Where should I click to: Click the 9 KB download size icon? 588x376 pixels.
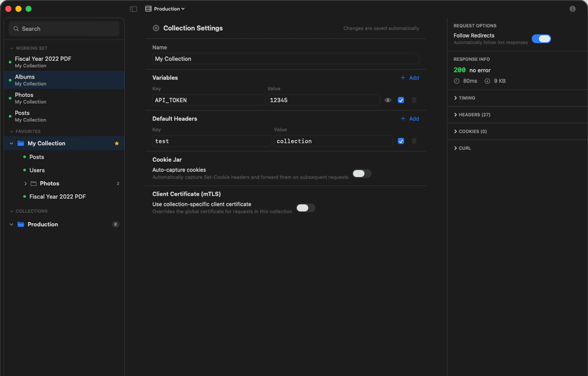(x=487, y=81)
